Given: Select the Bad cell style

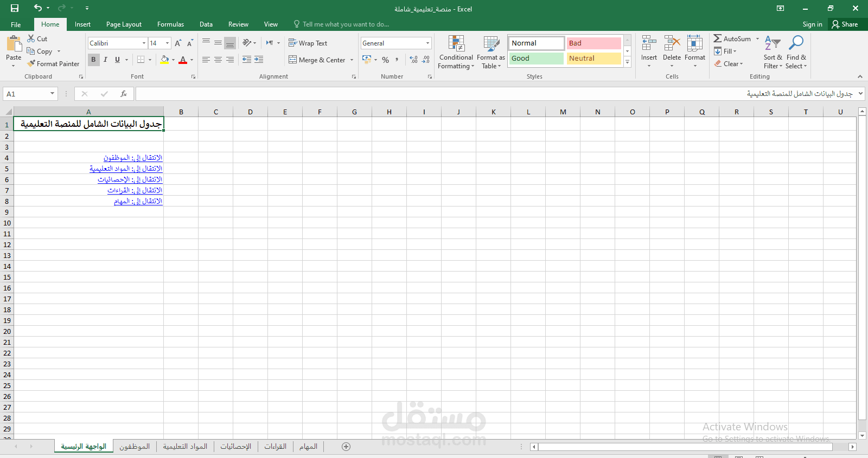Looking at the screenshot, I should [593, 43].
